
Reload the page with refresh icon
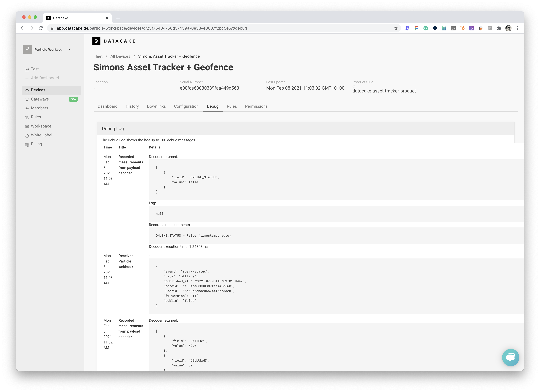[x=41, y=28]
